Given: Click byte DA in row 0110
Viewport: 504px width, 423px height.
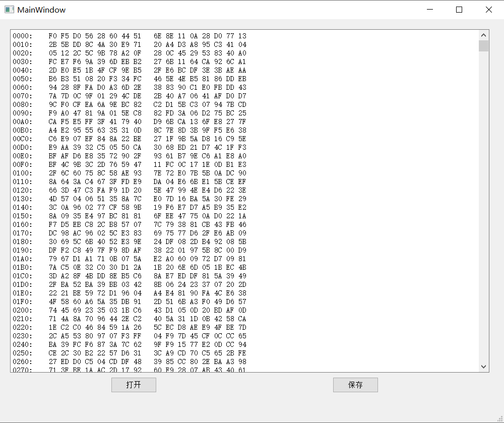Looking at the screenshot, I should pyautogui.click(x=157, y=182).
